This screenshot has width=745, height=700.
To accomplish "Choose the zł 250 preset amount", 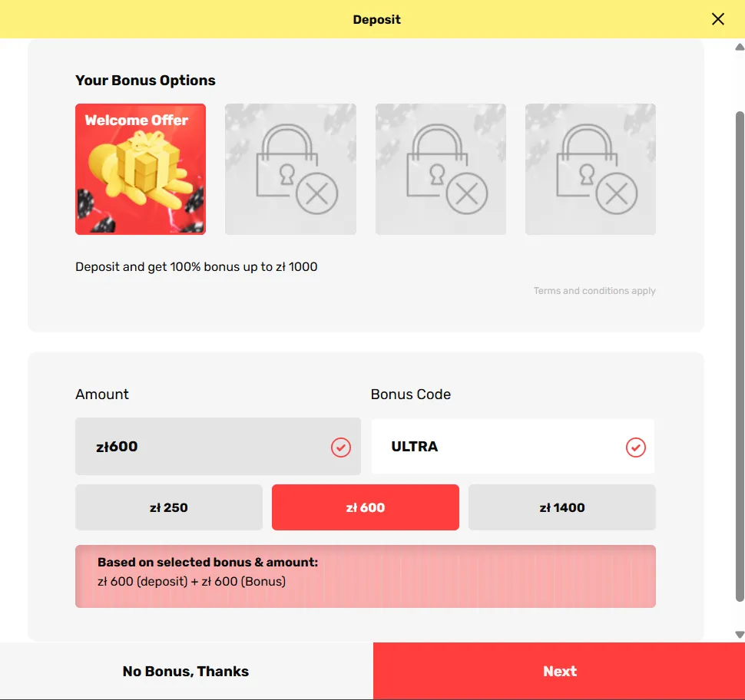I will coord(169,507).
